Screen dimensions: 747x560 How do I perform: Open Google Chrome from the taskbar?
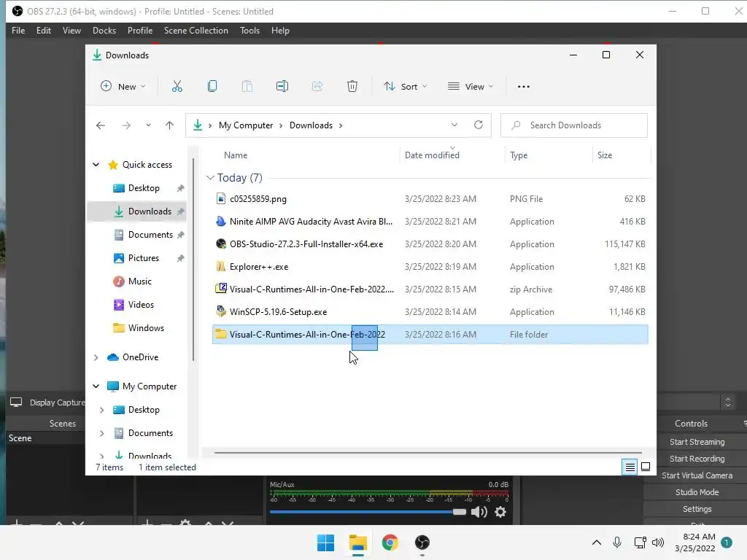(x=390, y=542)
